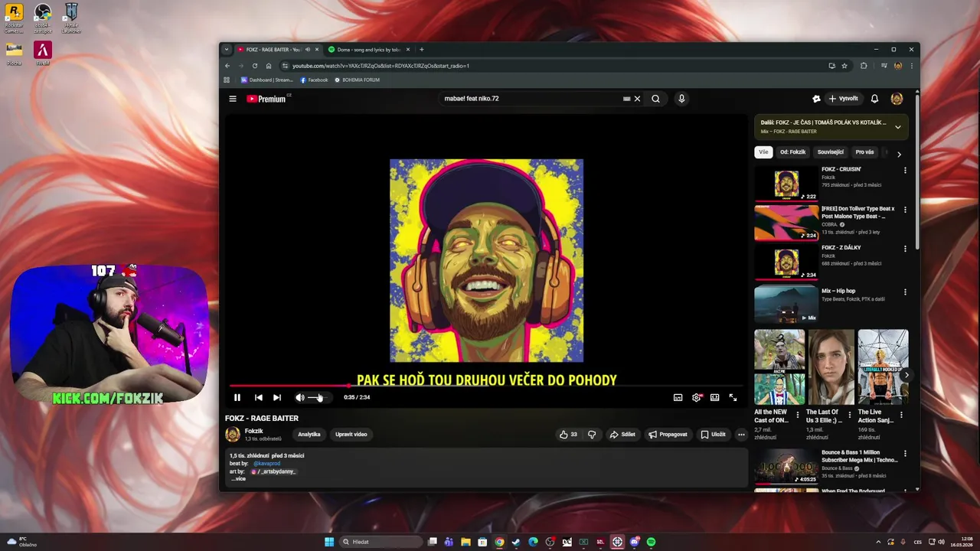The image size is (980, 551).
Task: Like the video with thumbs up
Action: tap(568, 434)
